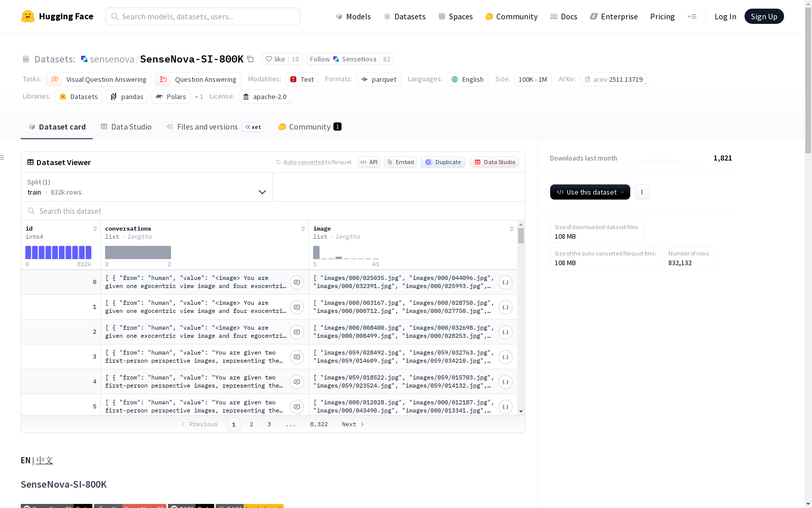
Task: Open the API button in Dataset Viewer
Action: point(369,162)
